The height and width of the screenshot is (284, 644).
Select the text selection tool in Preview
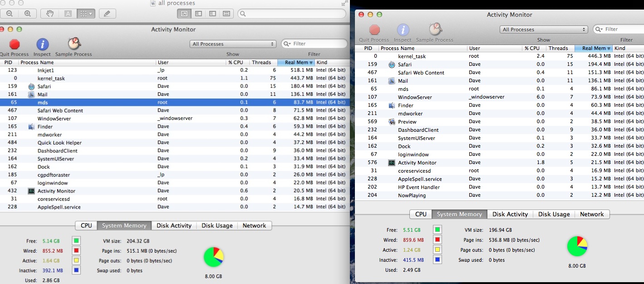(68, 14)
